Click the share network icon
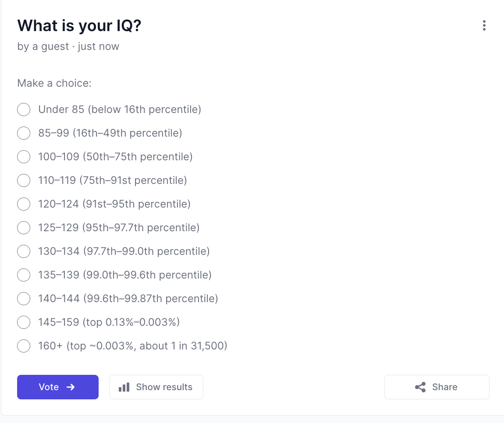The height and width of the screenshot is (423, 504). point(420,387)
